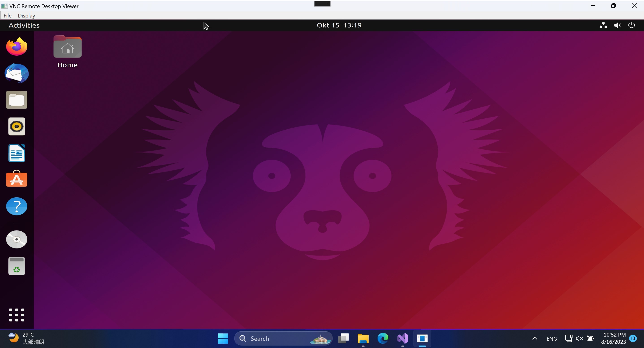
Task: Expand Windows system tray hidden icons
Action: 534,338
